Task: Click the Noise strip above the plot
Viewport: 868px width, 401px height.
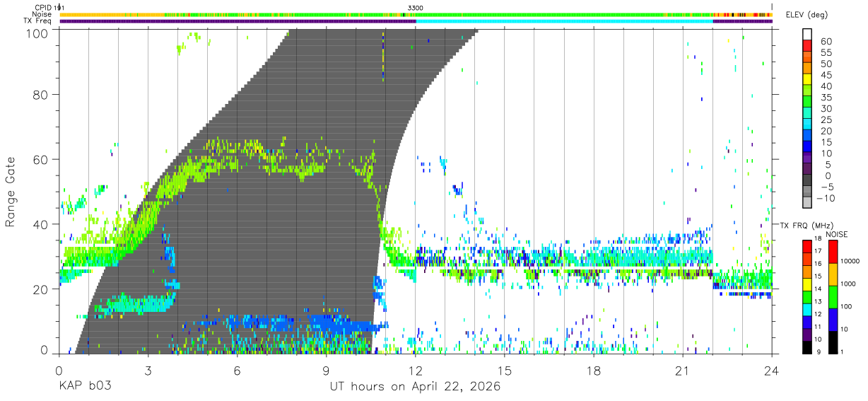Action: 416,14
